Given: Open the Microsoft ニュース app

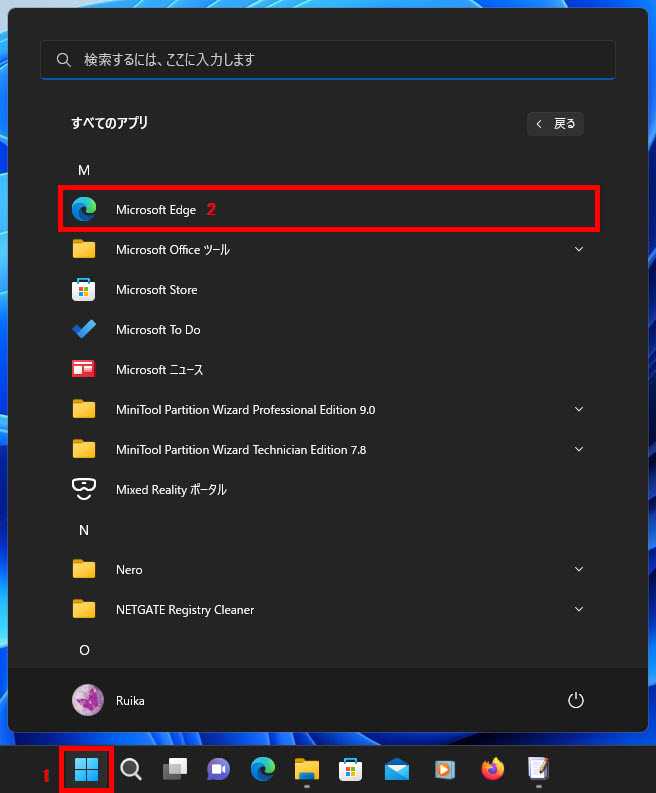Looking at the screenshot, I should tap(158, 370).
